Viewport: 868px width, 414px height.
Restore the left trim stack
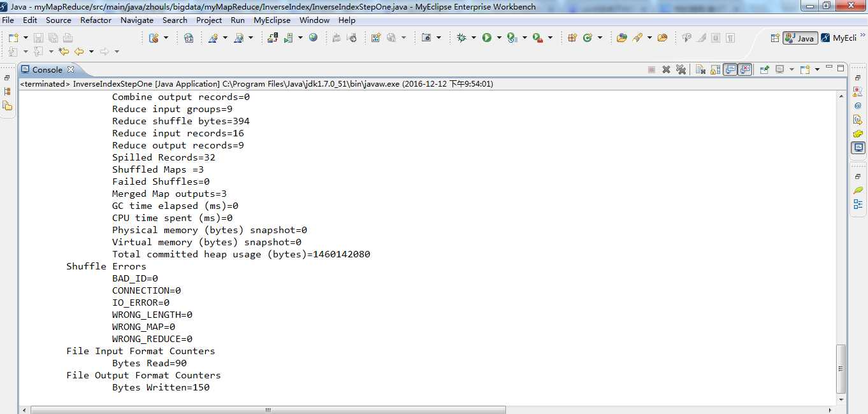click(8, 78)
